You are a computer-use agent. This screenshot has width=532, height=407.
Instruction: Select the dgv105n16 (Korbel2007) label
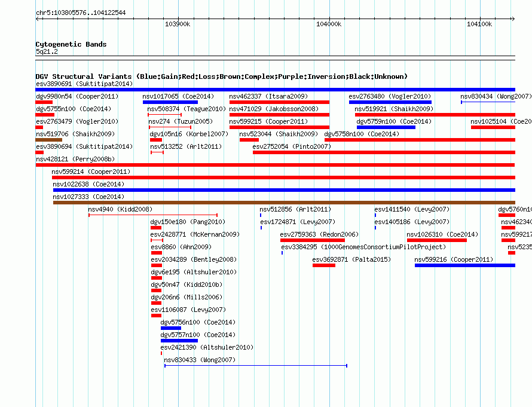point(189,134)
